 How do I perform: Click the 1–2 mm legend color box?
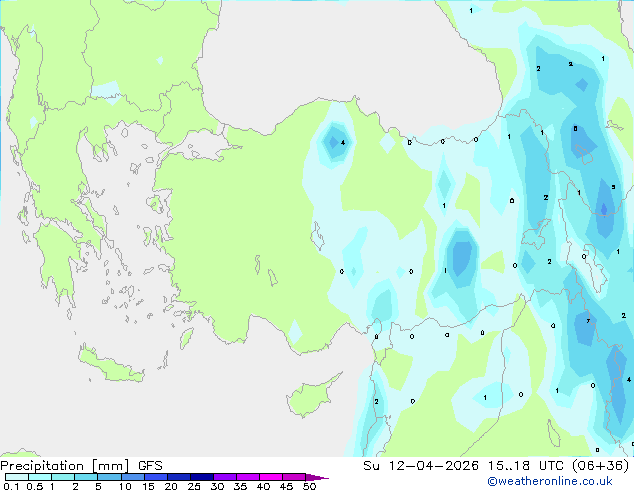[x=63, y=477]
